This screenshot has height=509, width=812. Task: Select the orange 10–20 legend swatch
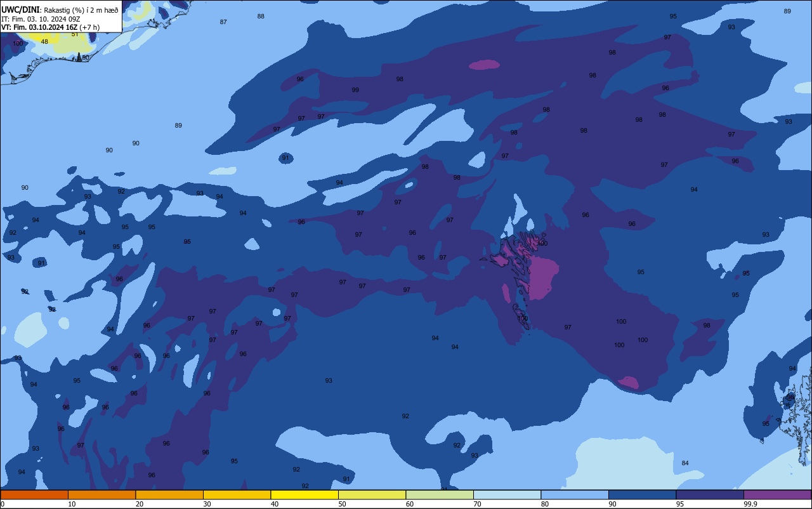(101, 494)
